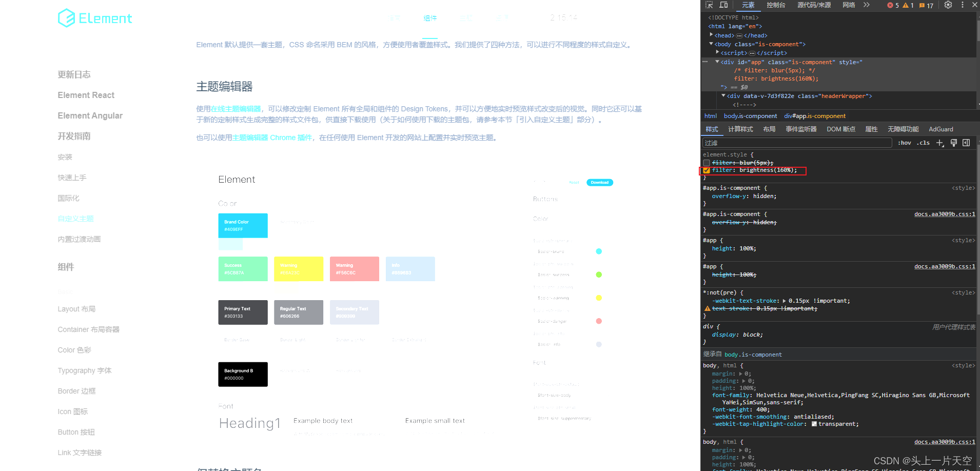Open DevTools settings gear
980x471 pixels.
tap(948, 5)
